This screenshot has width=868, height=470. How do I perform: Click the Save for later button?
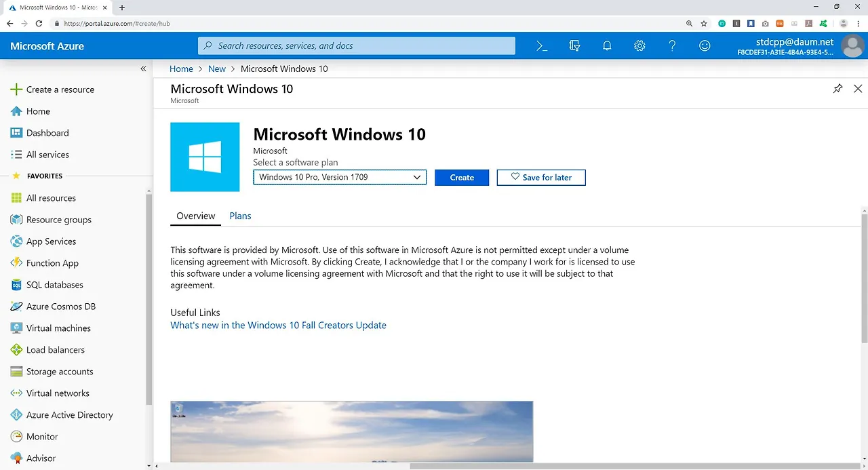tap(541, 177)
